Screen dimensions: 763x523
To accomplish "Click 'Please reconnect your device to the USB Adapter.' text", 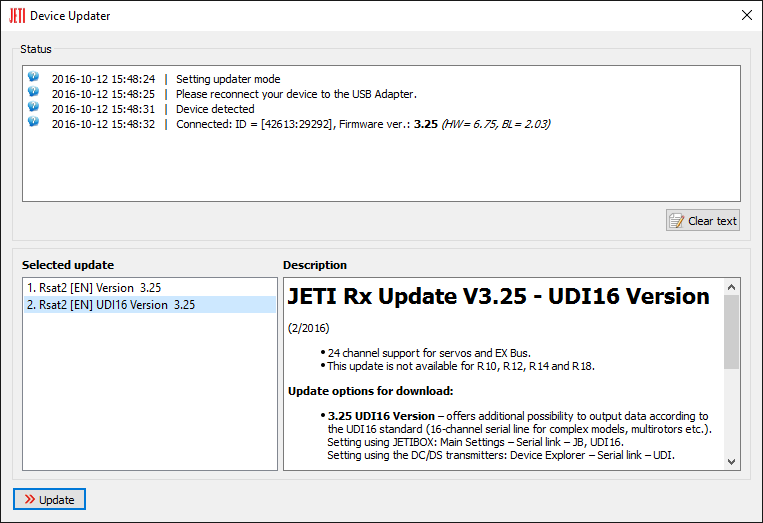I will click(x=296, y=94).
